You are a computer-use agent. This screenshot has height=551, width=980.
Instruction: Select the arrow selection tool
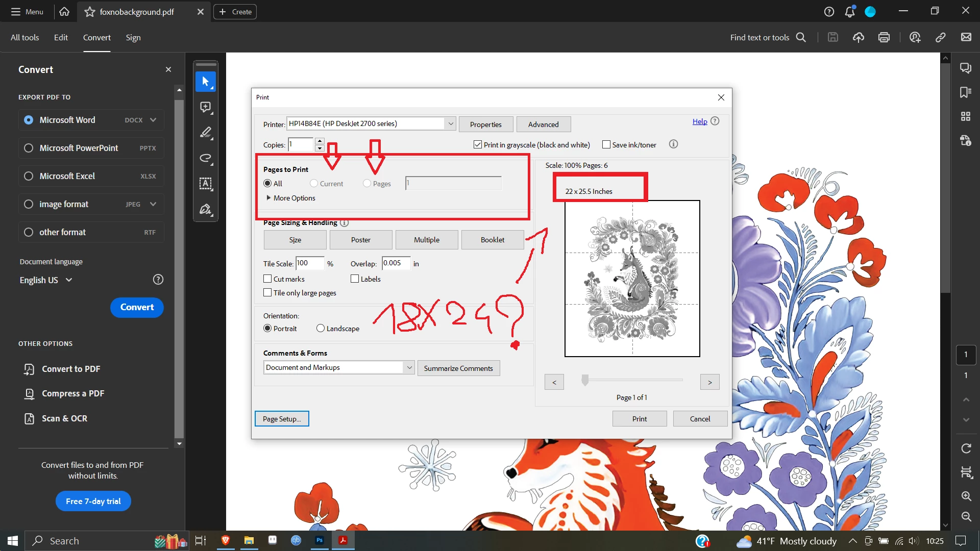[206, 82]
